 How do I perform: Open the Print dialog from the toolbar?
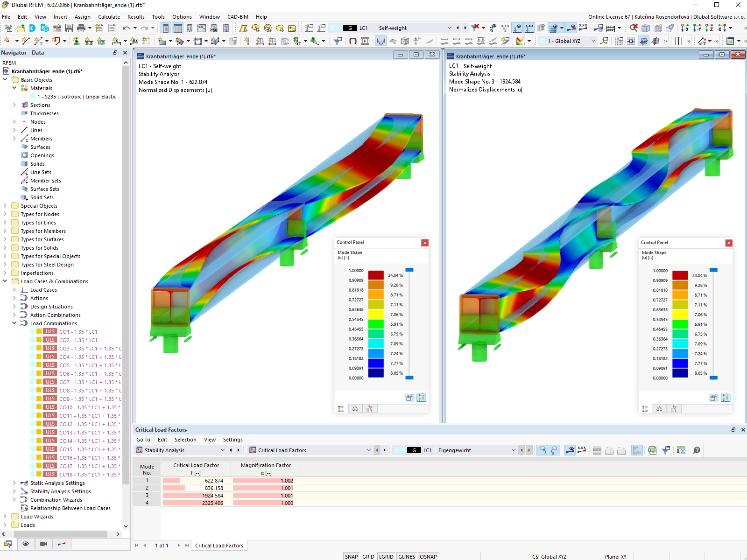pyautogui.click(x=82, y=28)
